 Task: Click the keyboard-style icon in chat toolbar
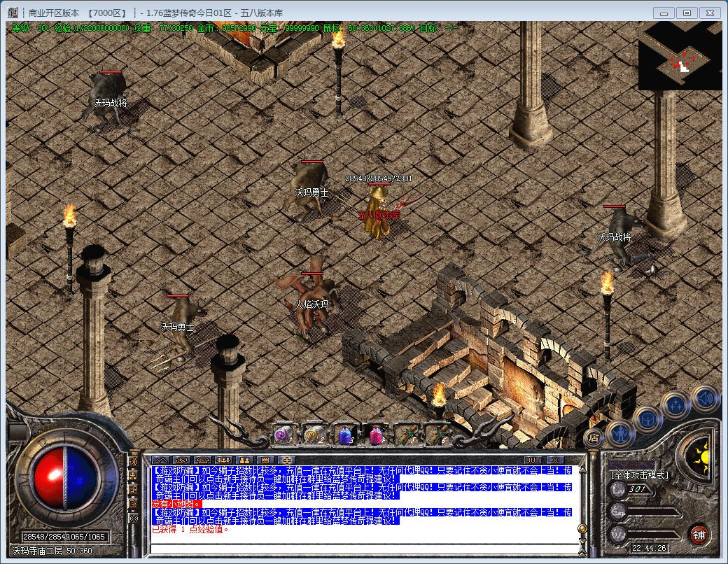[265, 460]
